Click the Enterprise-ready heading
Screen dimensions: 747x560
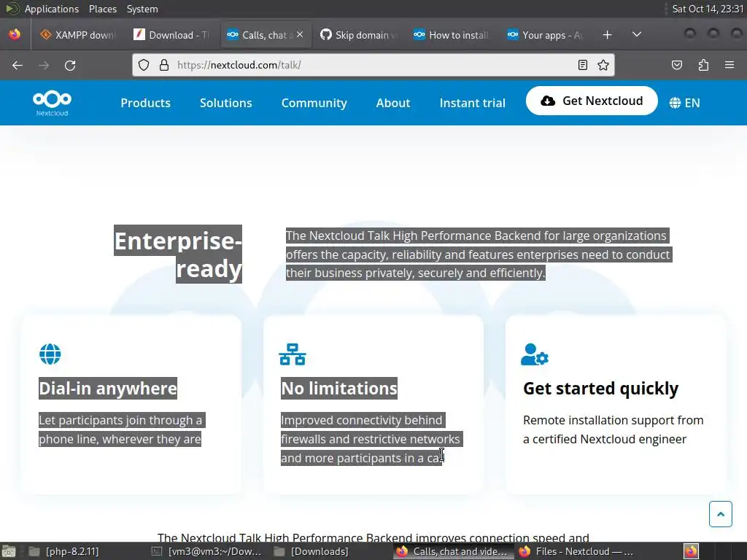pos(178,254)
